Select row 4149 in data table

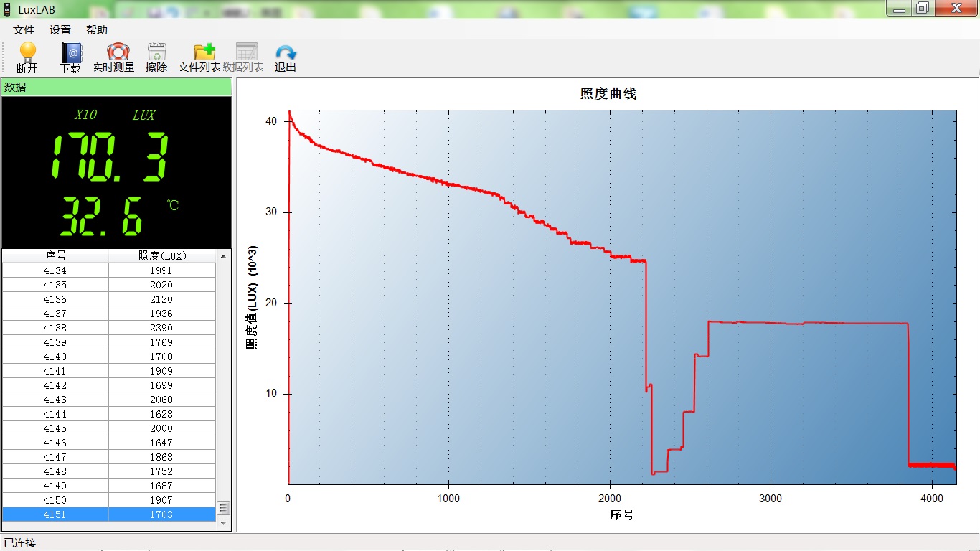tap(109, 486)
